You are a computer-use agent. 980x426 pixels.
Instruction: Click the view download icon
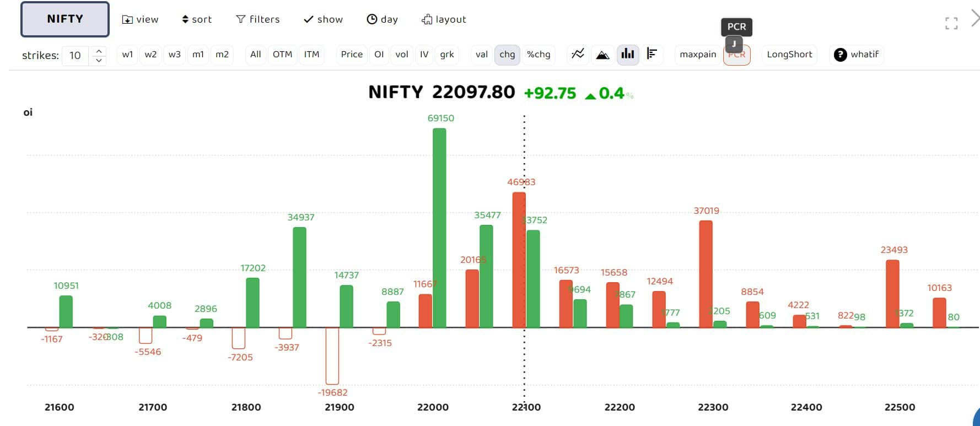127,20
